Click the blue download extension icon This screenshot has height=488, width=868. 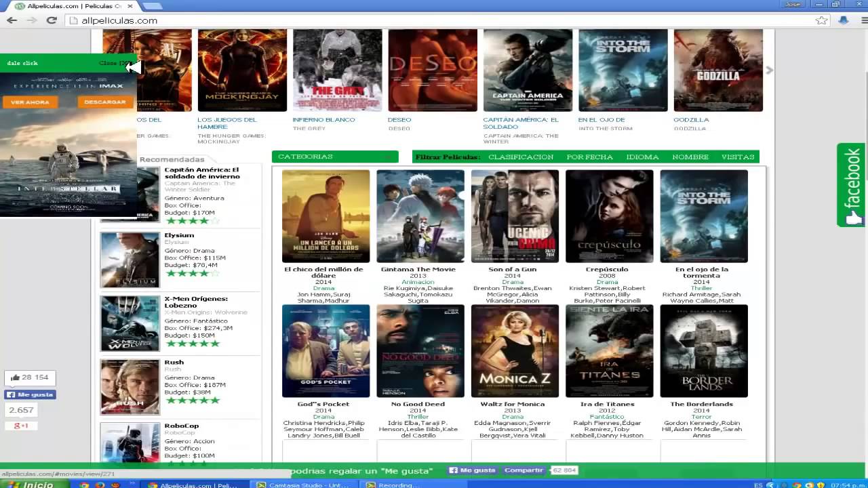[843, 20]
